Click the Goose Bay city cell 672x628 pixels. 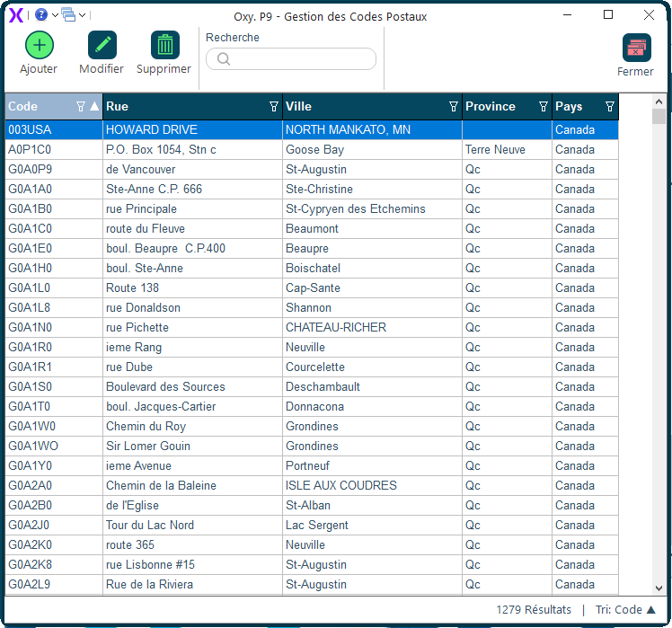coord(372,150)
